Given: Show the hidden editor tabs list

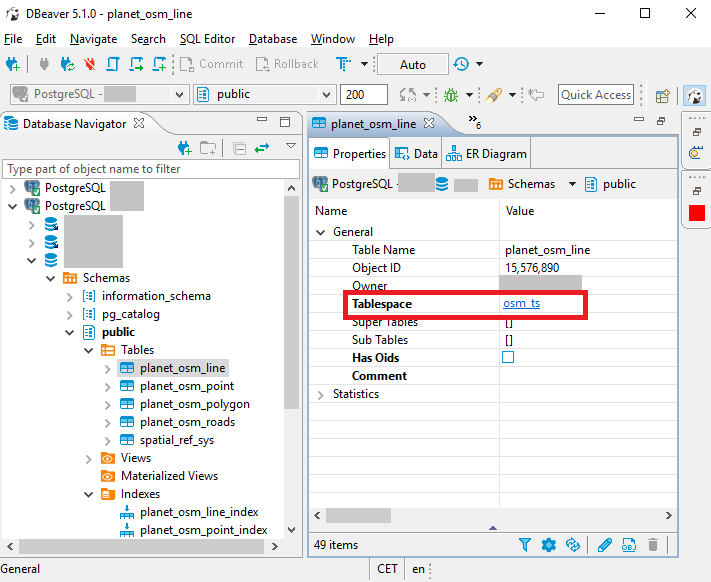Looking at the screenshot, I should pyautogui.click(x=474, y=121).
